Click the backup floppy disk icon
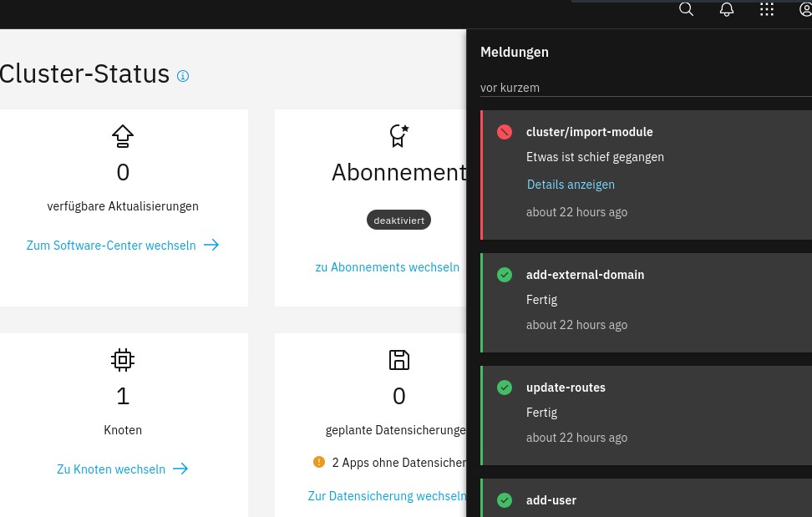812x517 pixels. click(x=398, y=360)
